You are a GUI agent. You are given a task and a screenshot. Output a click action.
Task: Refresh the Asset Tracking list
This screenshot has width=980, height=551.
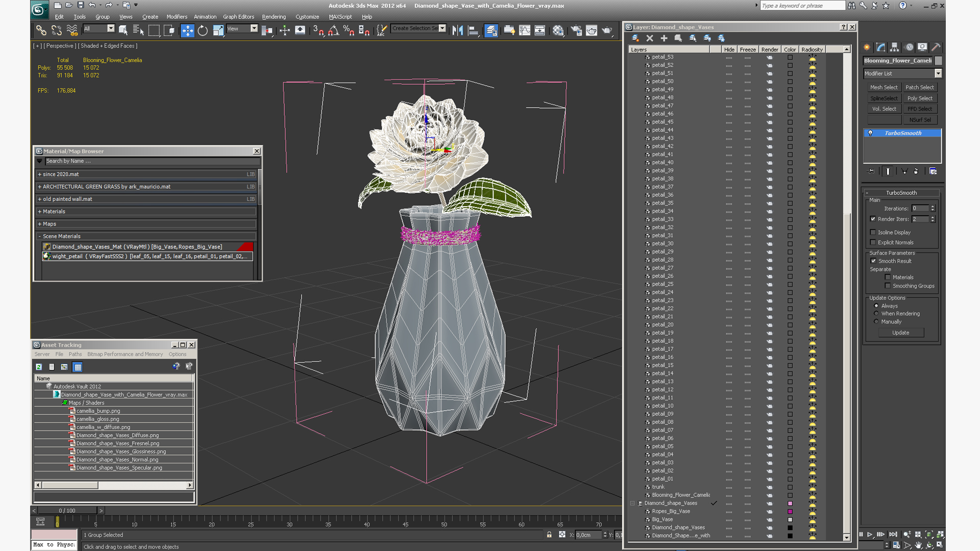coord(39,367)
